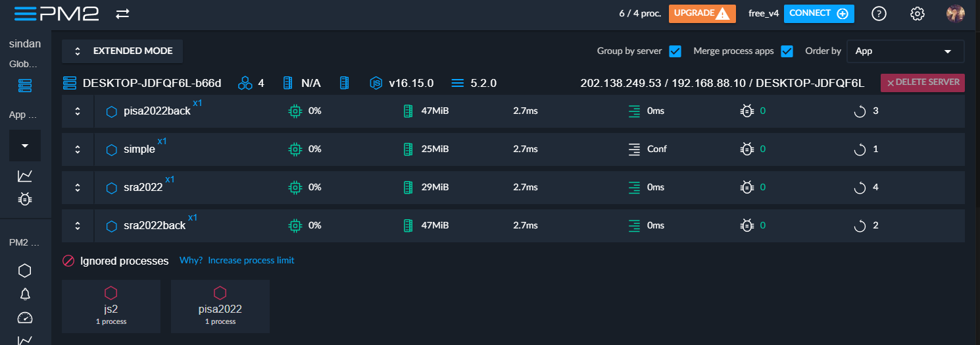Toggle EXTENDED MODE button
The image size is (980, 345).
pos(122,51)
